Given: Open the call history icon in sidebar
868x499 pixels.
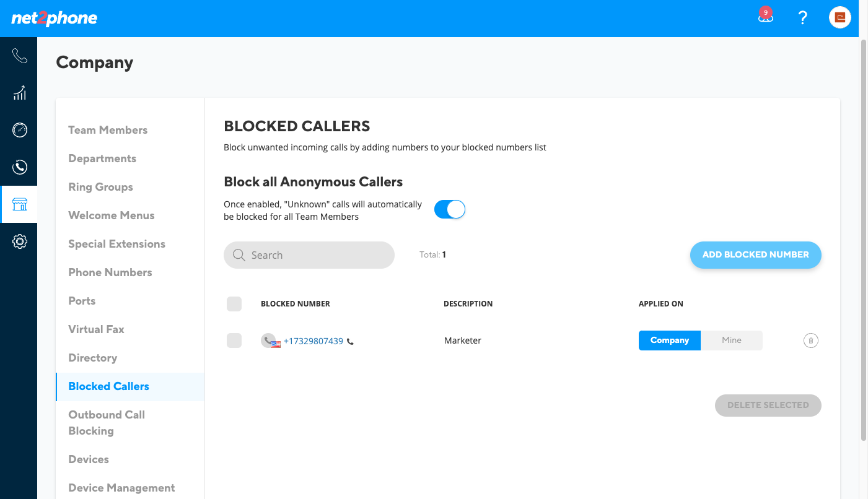Looking at the screenshot, I should [19, 167].
